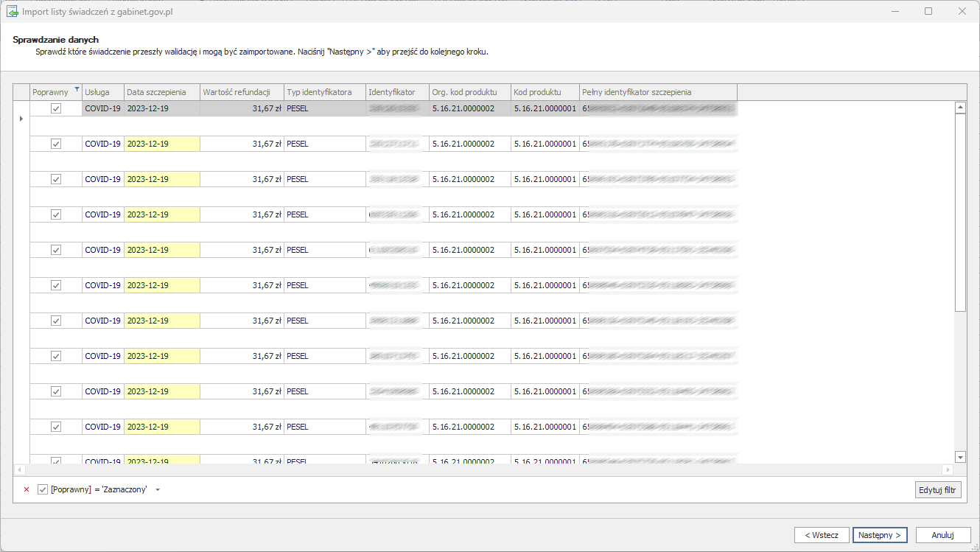Disable the [Poprawny] = 'Zaznaczony' filter checkbox
This screenshot has height=552, width=980.
tap(43, 489)
